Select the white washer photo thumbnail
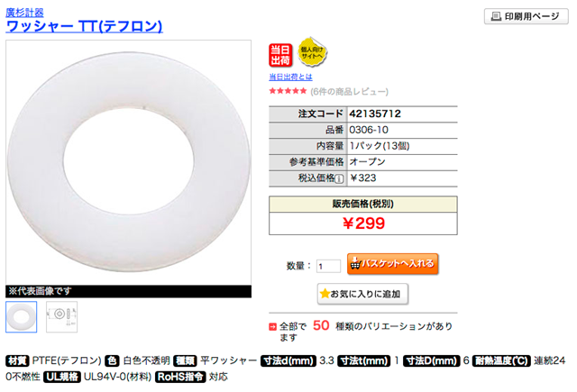Screen dimensions: 577x392 point(22,317)
